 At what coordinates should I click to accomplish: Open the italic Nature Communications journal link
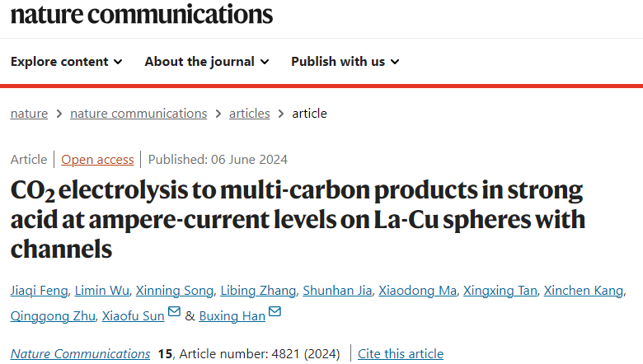coord(81,354)
